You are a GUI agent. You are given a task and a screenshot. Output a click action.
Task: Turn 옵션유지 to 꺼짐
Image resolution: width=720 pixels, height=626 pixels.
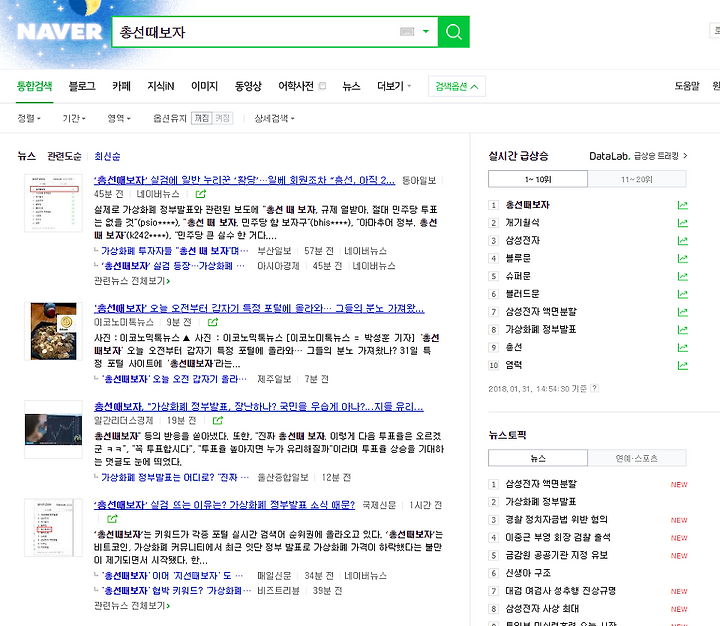pos(202,118)
